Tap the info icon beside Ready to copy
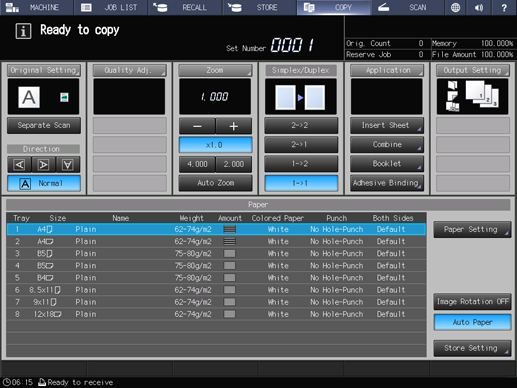The width and height of the screenshot is (517, 388). point(23,31)
